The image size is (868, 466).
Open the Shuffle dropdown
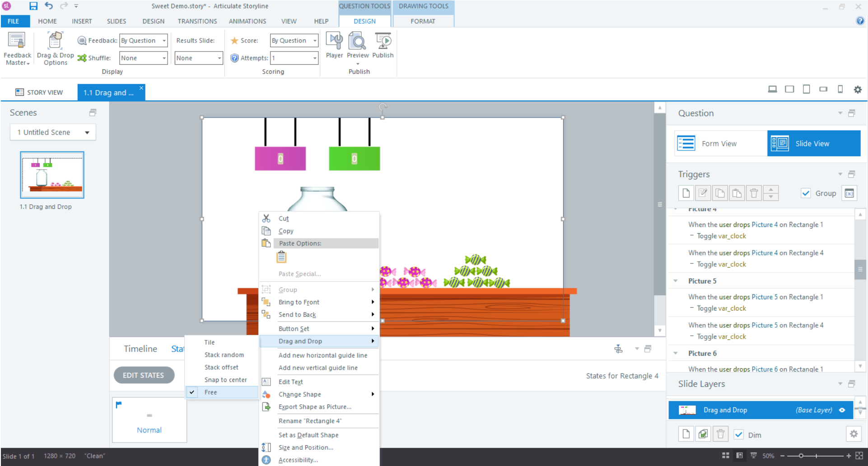144,58
